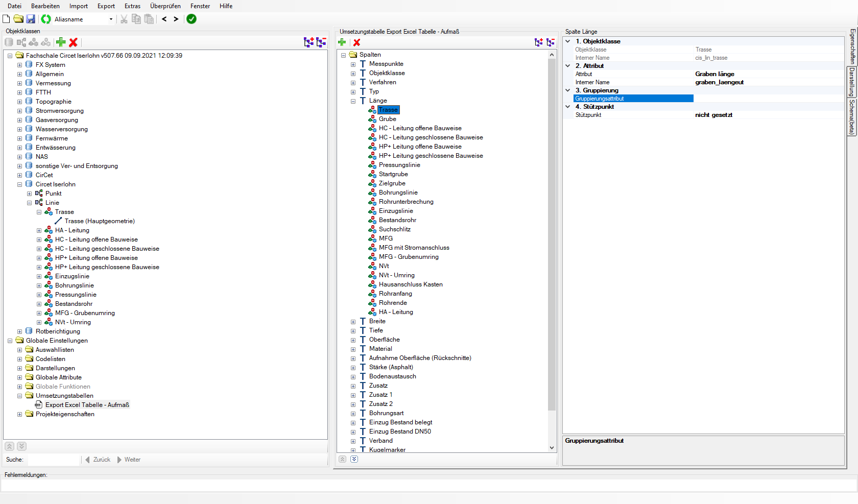The height and width of the screenshot is (504, 858).
Task: Click the back arrow toolbar button
Action: [164, 19]
